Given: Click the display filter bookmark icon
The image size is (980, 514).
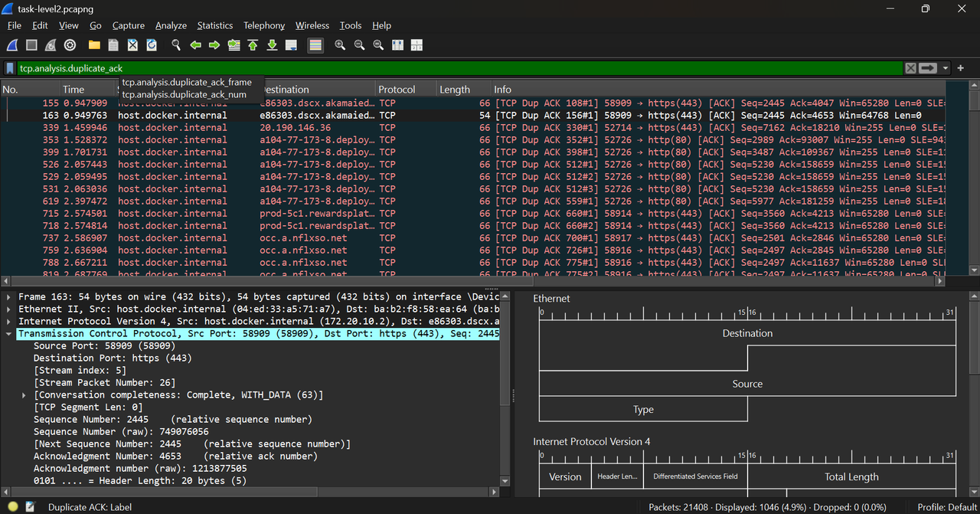Looking at the screenshot, I should 10,68.
